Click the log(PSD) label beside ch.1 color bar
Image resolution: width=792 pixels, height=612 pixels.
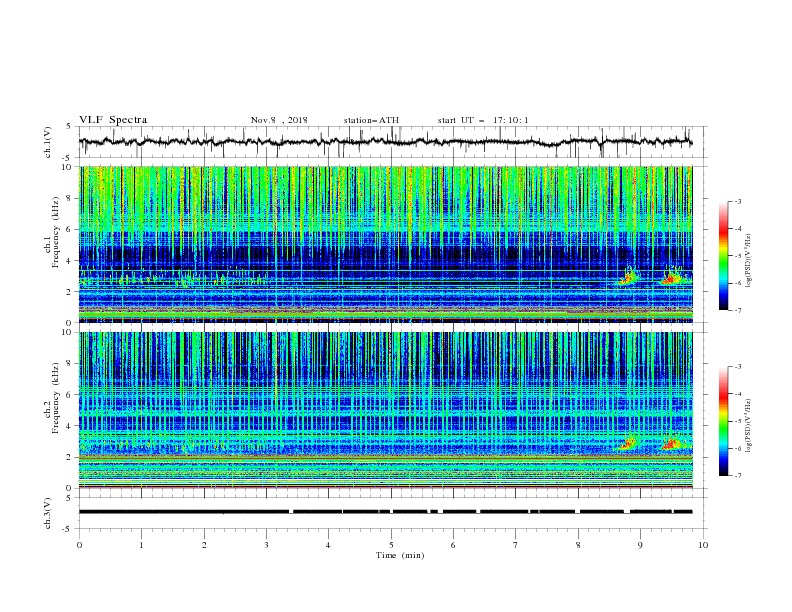click(x=749, y=261)
